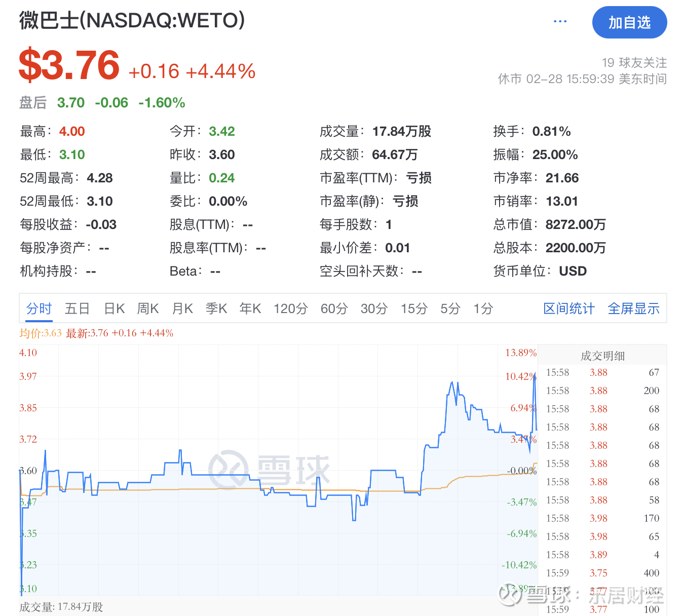Open the 月K chart tab

[x=182, y=309]
